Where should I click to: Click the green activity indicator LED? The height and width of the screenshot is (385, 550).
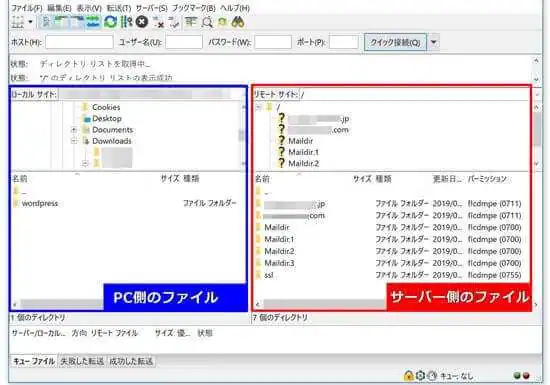(x=517, y=376)
